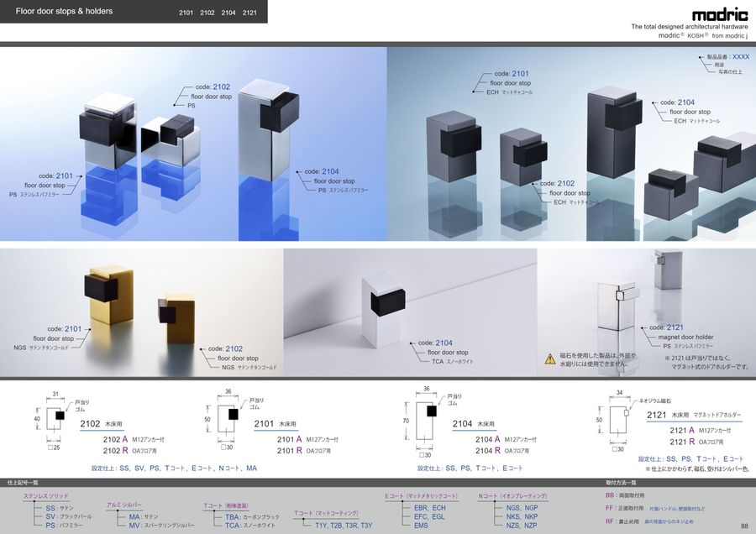This screenshot has height=534, width=756.
Task: Click the 'FF' mounting method entry
Action: click(655, 509)
